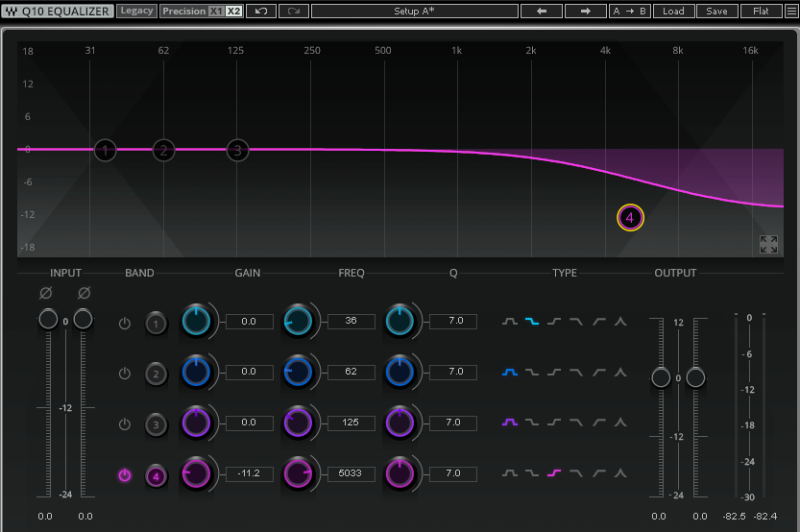
Task: Switch precision to X2
Action: tap(233, 11)
